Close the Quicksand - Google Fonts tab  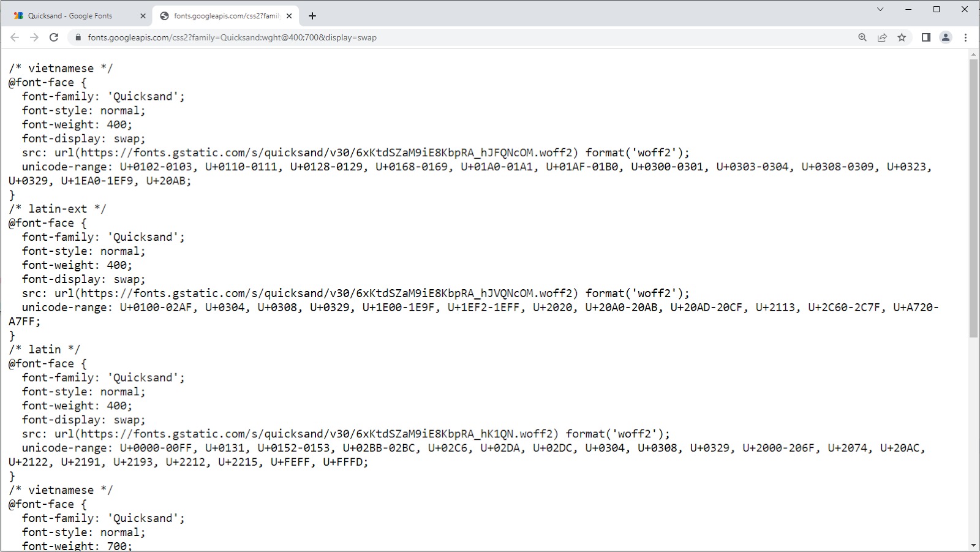[143, 16]
